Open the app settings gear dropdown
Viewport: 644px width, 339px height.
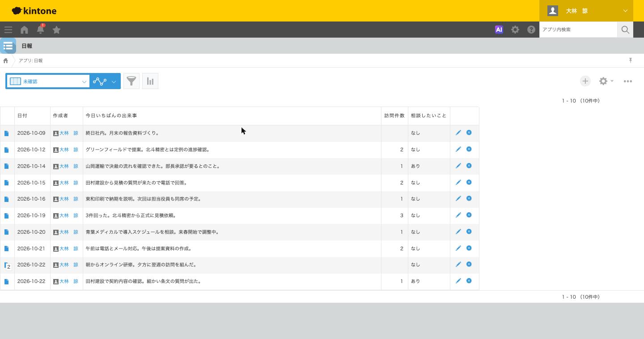click(x=606, y=81)
